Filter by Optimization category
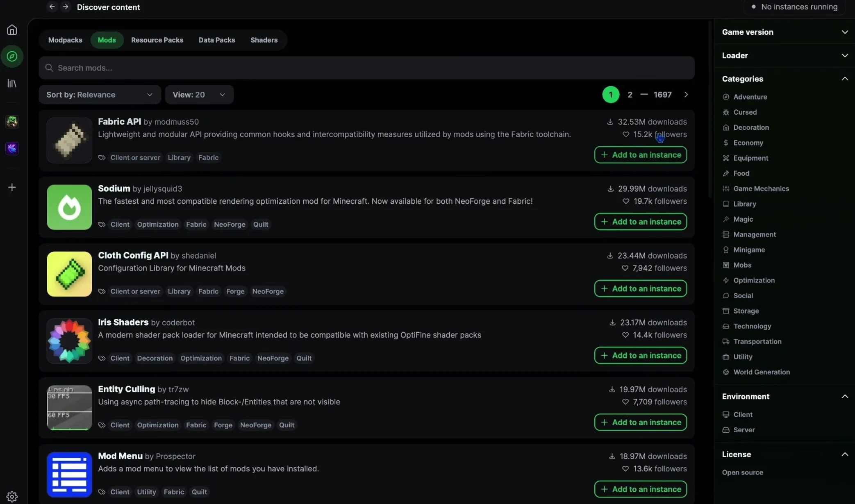 tap(749, 280)
